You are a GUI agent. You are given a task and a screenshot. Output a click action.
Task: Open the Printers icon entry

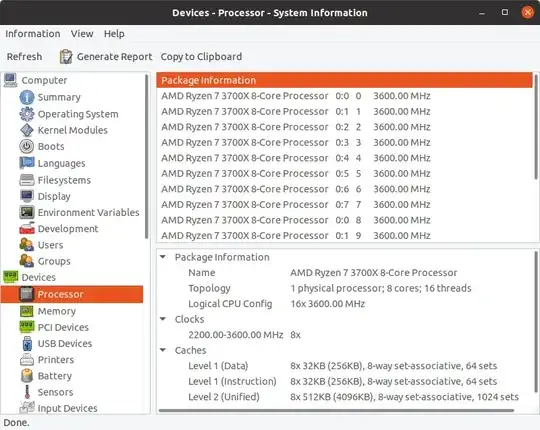(27, 359)
